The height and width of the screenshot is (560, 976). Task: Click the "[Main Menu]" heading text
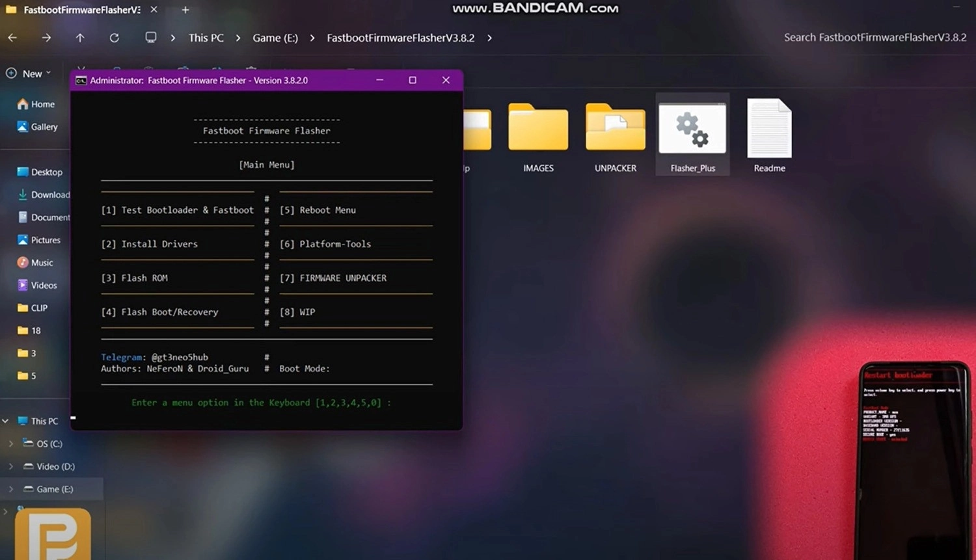tap(267, 165)
